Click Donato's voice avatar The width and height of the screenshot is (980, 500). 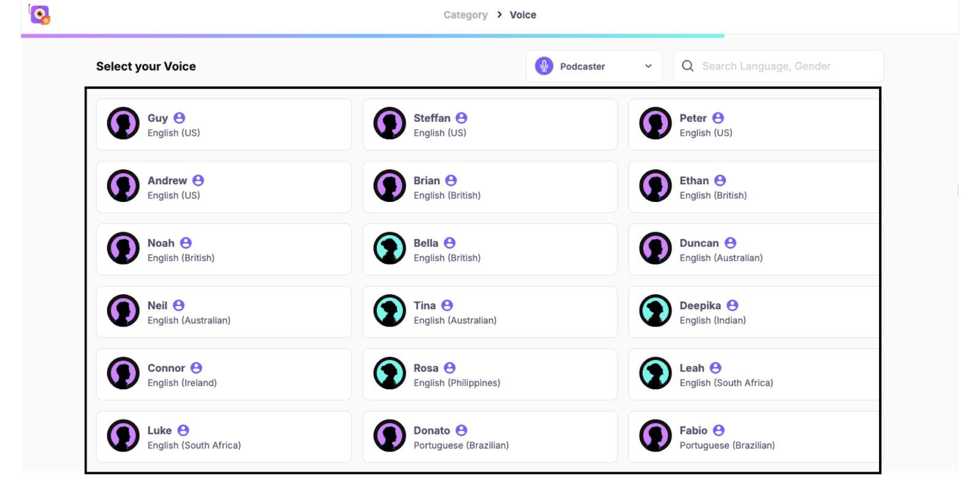pyautogui.click(x=390, y=436)
